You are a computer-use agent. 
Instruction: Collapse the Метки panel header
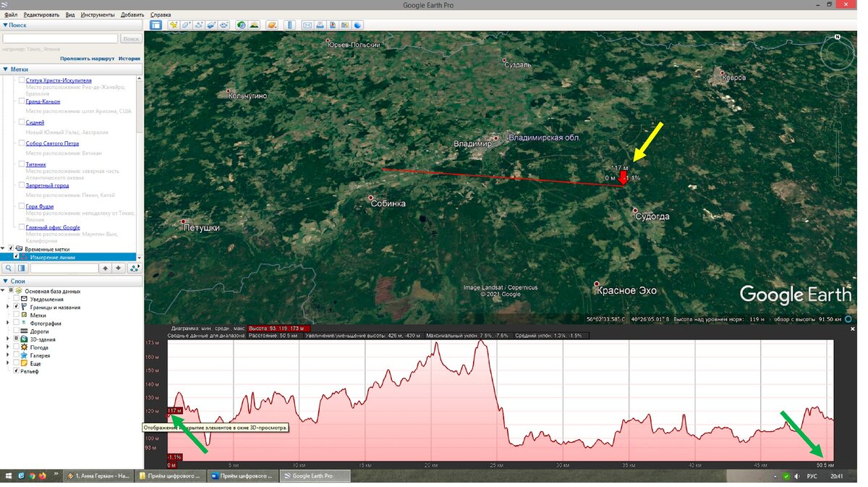click(72, 69)
